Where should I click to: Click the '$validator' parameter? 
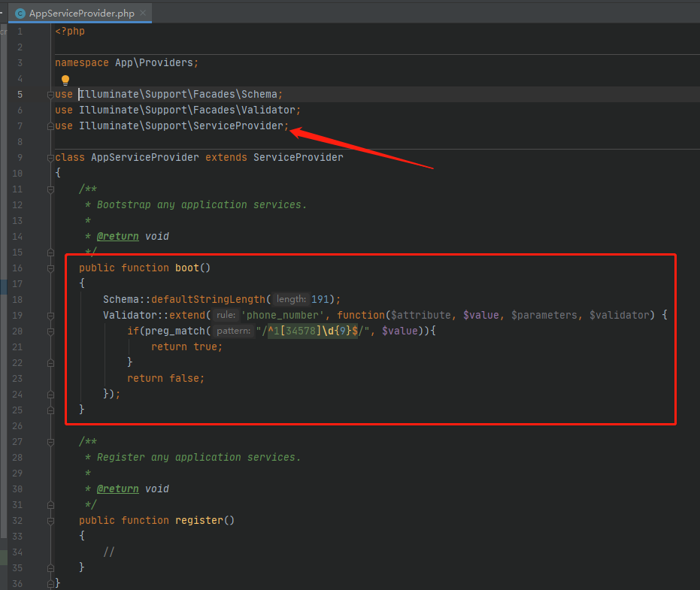click(x=620, y=315)
